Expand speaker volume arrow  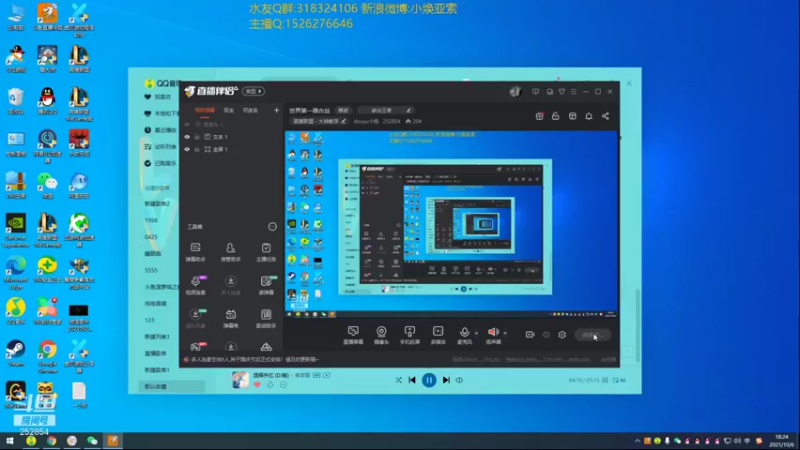pos(505,333)
